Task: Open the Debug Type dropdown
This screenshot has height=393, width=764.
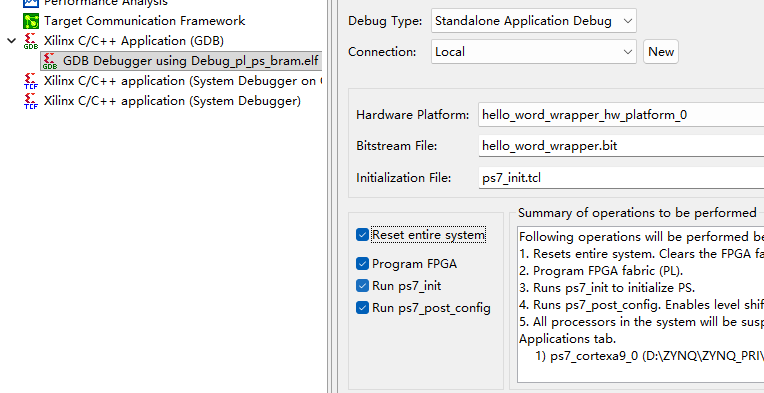Action: click(534, 21)
